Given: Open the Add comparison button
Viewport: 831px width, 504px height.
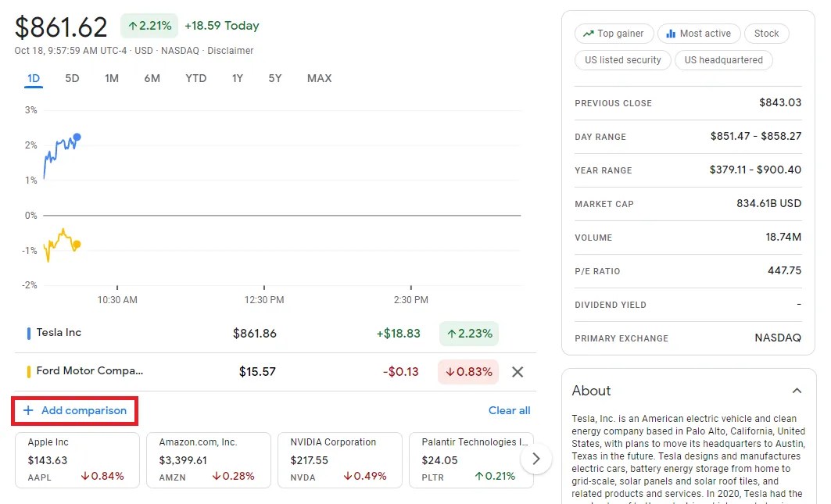Looking at the screenshot, I should coord(74,410).
